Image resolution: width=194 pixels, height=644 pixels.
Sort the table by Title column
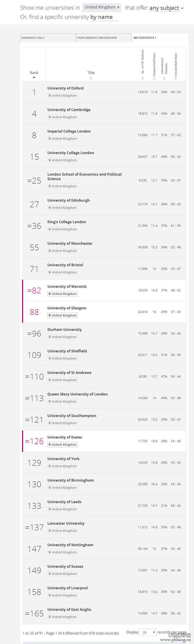[91, 75]
